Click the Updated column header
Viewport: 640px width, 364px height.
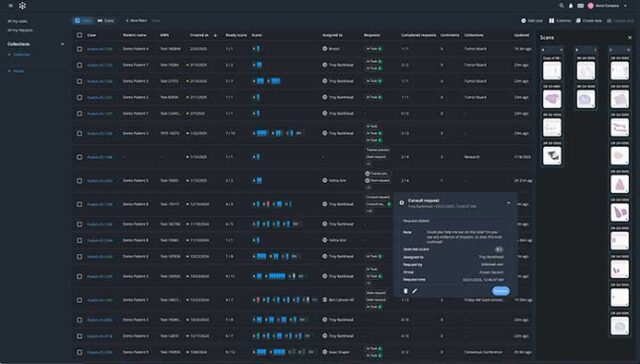[521, 35]
